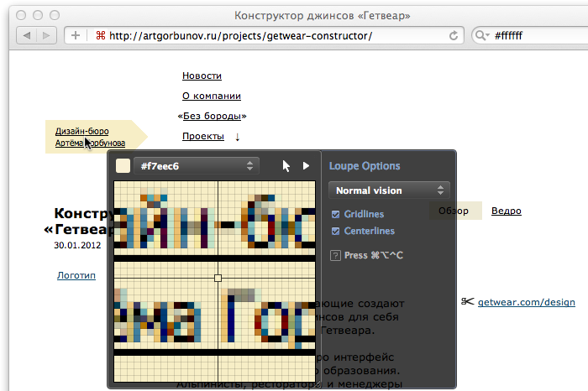Image resolution: width=588 pixels, height=391 pixels.
Task: Click the plus add-bookmark button
Action: click(x=76, y=35)
